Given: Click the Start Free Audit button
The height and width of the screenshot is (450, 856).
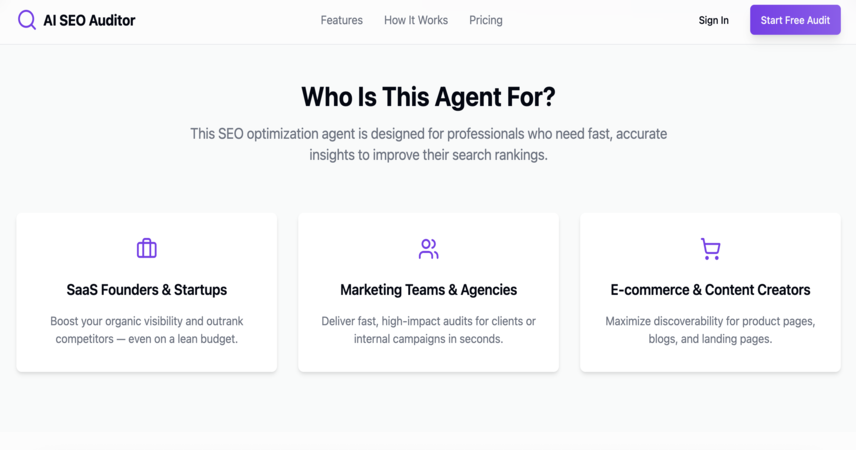Looking at the screenshot, I should pyautogui.click(x=795, y=20).
